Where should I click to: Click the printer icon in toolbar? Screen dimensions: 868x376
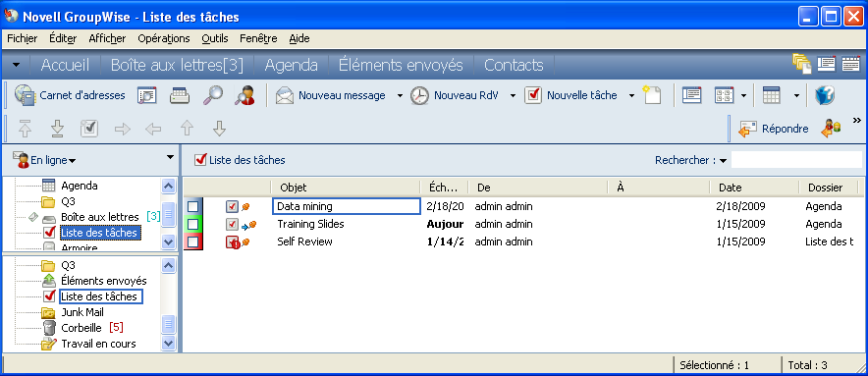pyautogui.click(x=180, y=95)
